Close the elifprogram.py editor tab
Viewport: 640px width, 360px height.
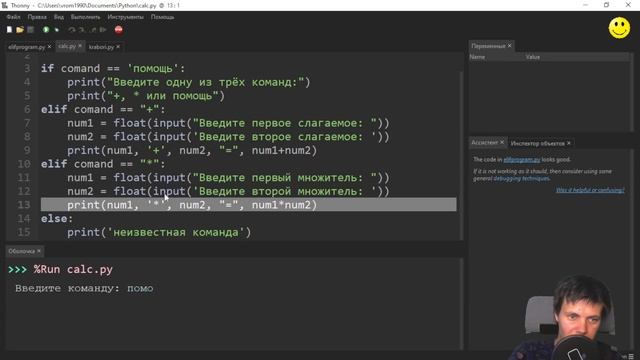pyautogui.click(x=49, y=47)
